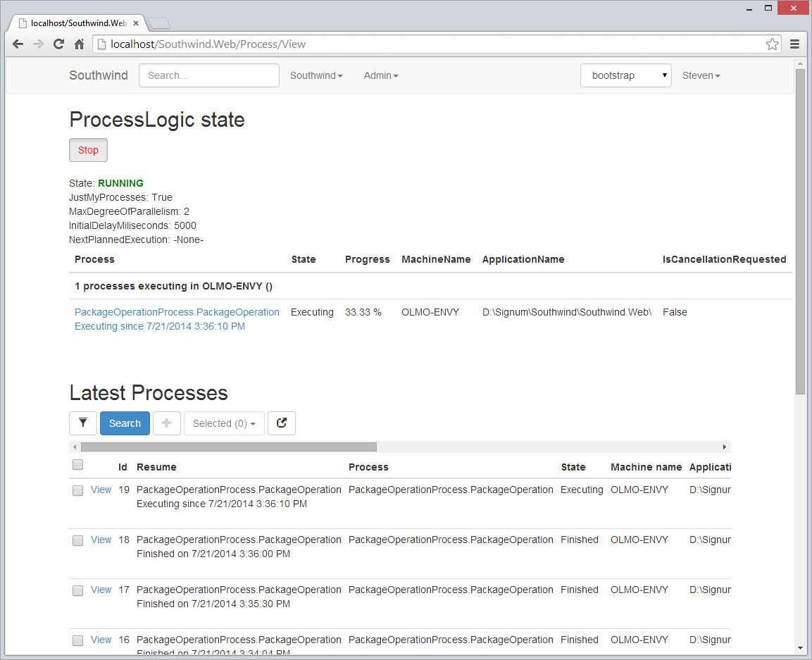Reload the page with browser refresh icon

59,44
